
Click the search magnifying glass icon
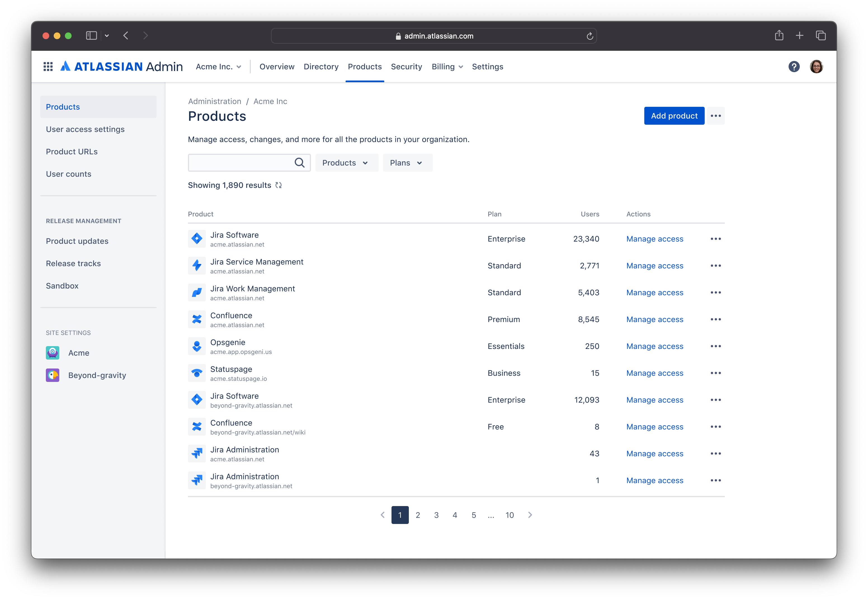click(x=299, y=162)
